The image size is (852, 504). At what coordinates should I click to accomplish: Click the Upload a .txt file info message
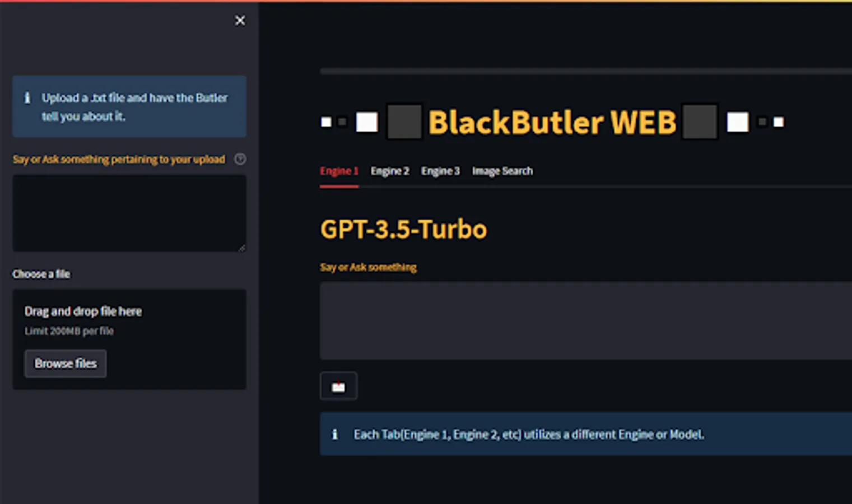tap(129, 106)
